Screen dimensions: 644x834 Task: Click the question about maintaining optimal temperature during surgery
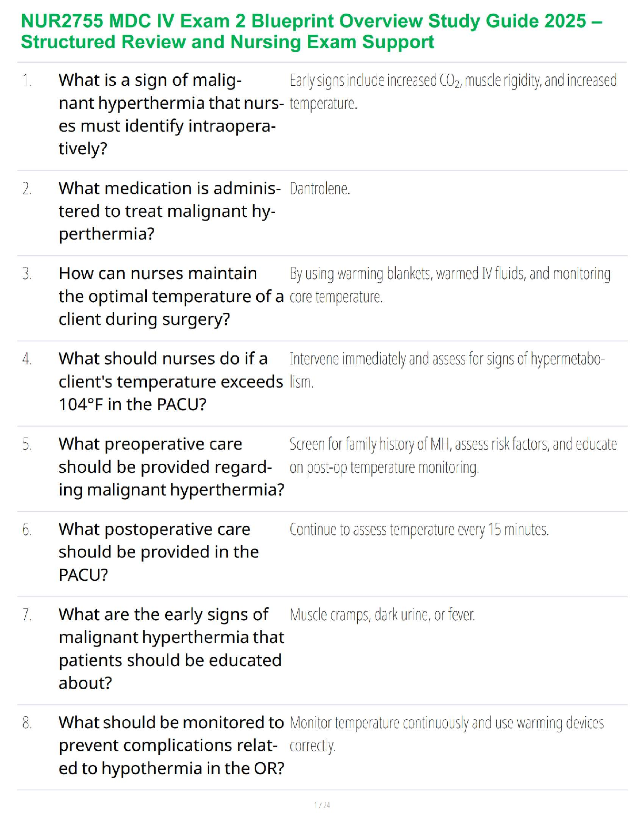click(170, 296)
